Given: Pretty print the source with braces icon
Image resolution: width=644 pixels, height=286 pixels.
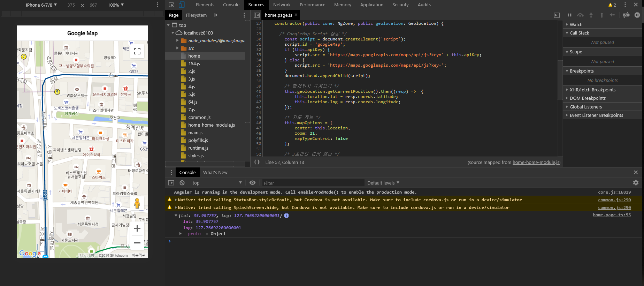Looking at the screenshot, I should pyautogui.click(x=257, y=162).
